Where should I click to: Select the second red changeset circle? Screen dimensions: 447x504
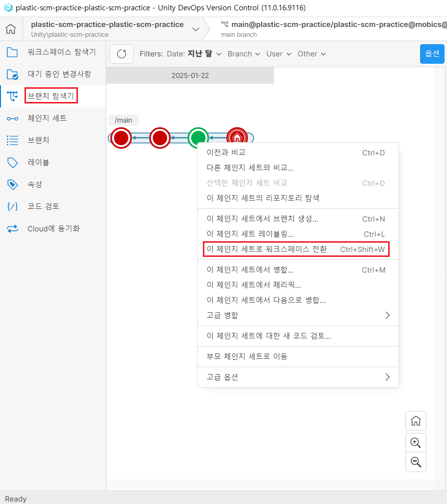[160, 138]
